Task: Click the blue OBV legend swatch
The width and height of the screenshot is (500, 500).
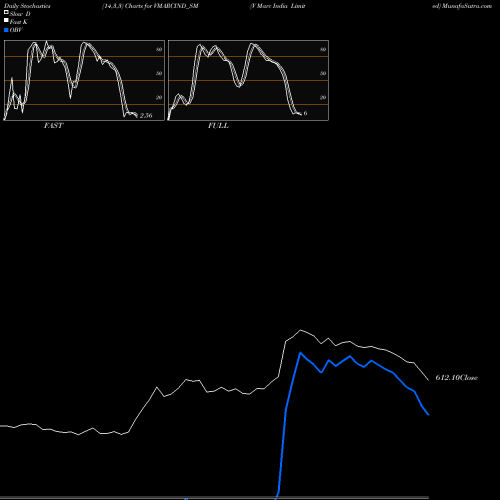Action: (6, 30)
